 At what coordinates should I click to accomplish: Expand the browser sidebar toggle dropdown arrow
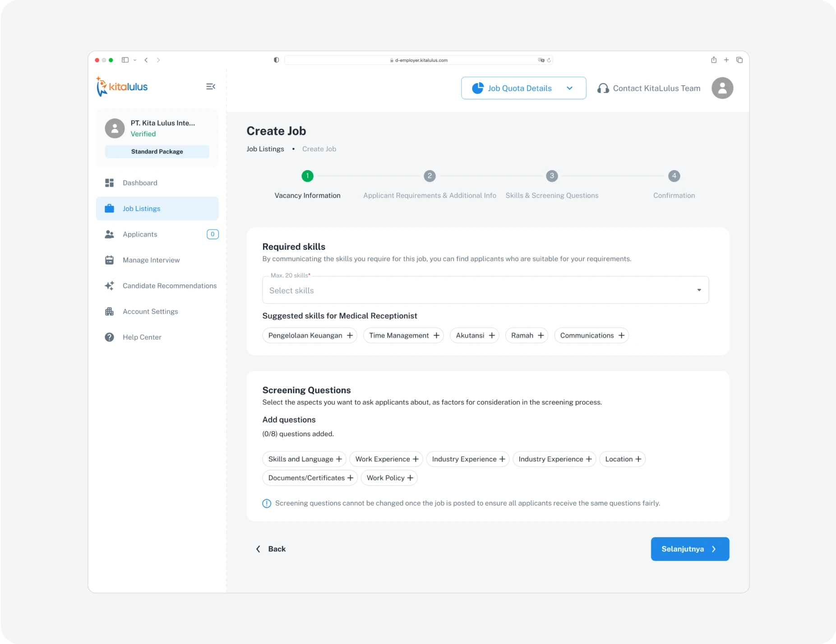pyautogui.click(x=135, y=60)
